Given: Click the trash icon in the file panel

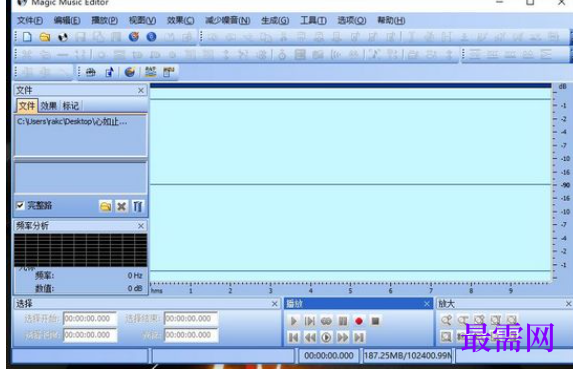Looking at the screenshot, I should click(137, 206).
